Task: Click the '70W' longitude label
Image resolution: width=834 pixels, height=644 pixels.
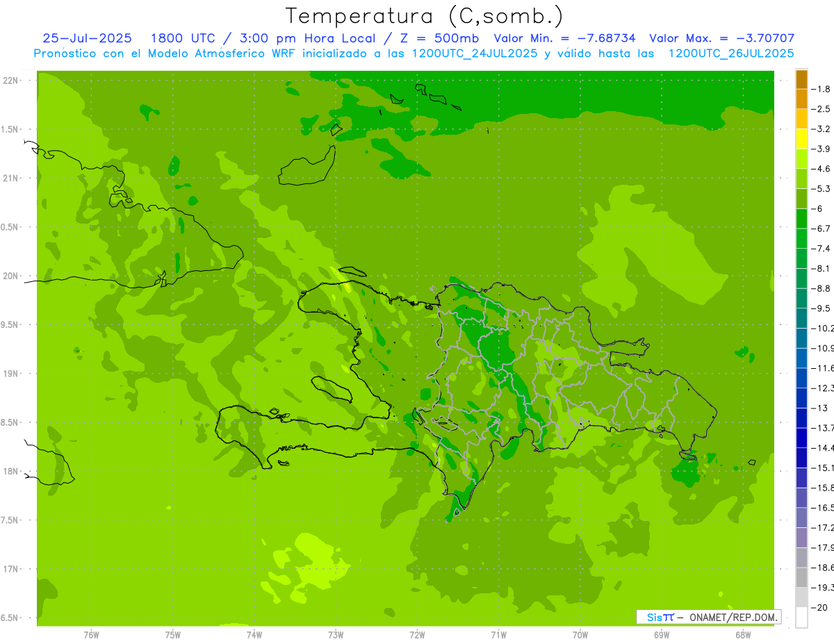Action: pyautogui.click(x=580, y=635)
